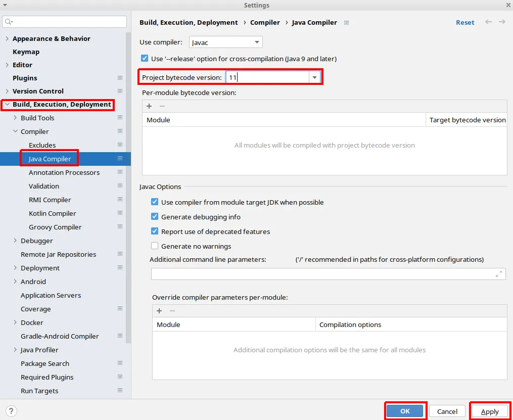Image resolution: width=513 pixels, height=420 pixels.
Task: Click the OK button
Action: 405,411
